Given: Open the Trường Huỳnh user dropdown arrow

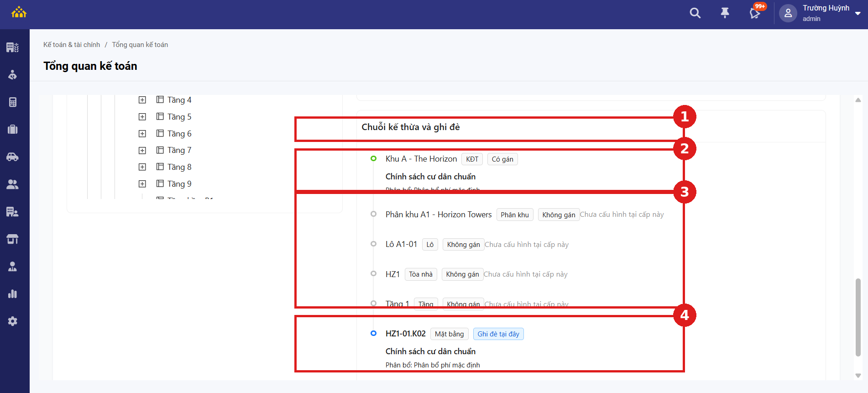Looking at the screenshot, I should pyautogui.click(x=858, y=14).
